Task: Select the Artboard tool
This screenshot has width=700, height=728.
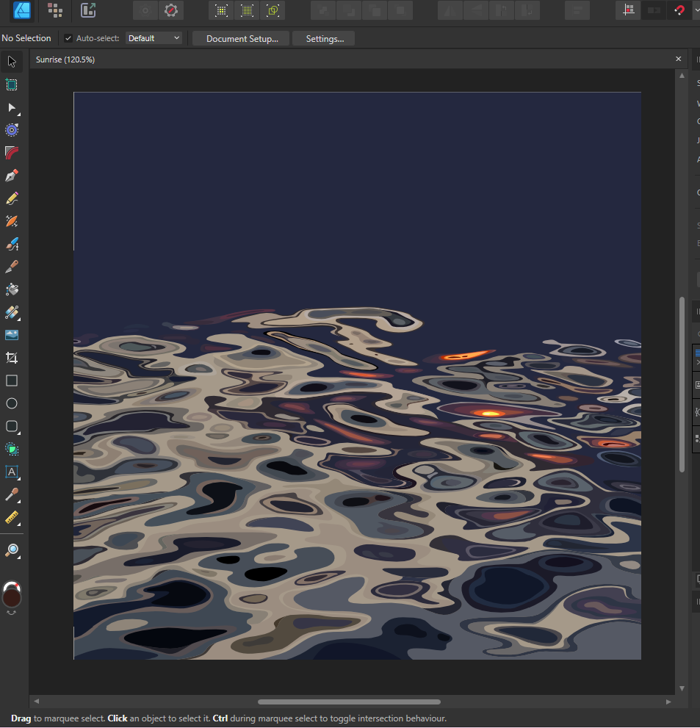Action: 12,84
